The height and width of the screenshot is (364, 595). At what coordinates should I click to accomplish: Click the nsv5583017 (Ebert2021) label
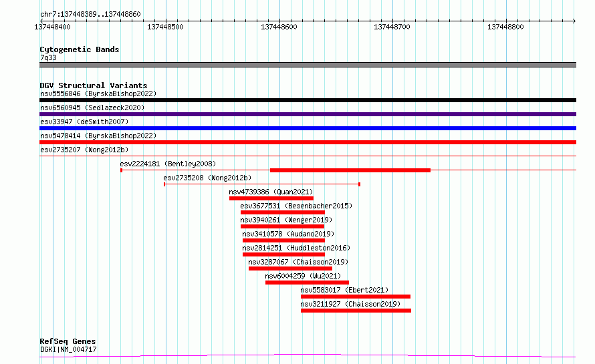[x=344, y=290]
